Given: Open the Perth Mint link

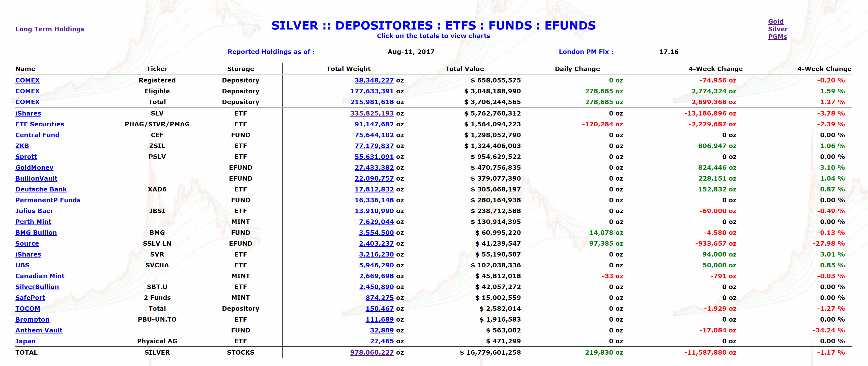Looking at the screenshot, I should 33,222.
